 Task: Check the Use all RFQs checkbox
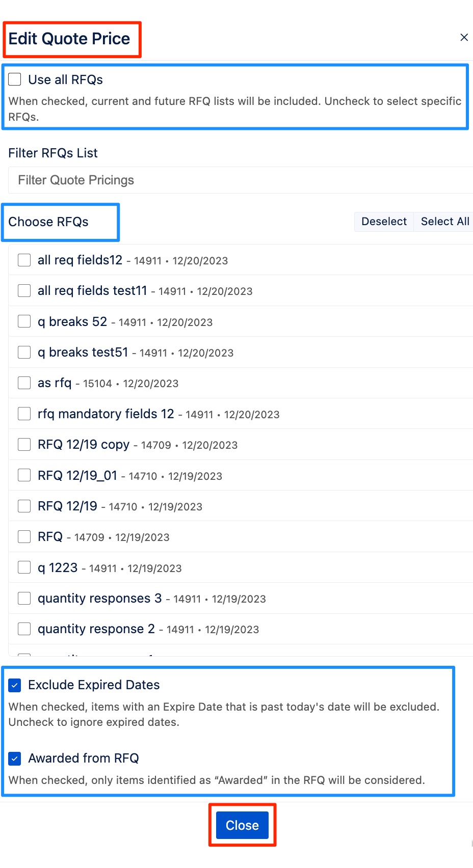tap(15, 79)
